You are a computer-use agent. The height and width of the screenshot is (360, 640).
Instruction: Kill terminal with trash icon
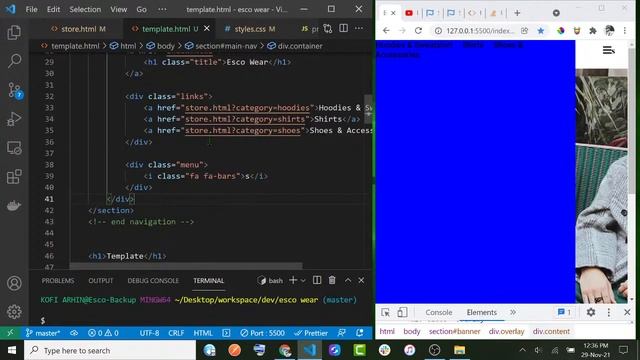coord(332,280)
